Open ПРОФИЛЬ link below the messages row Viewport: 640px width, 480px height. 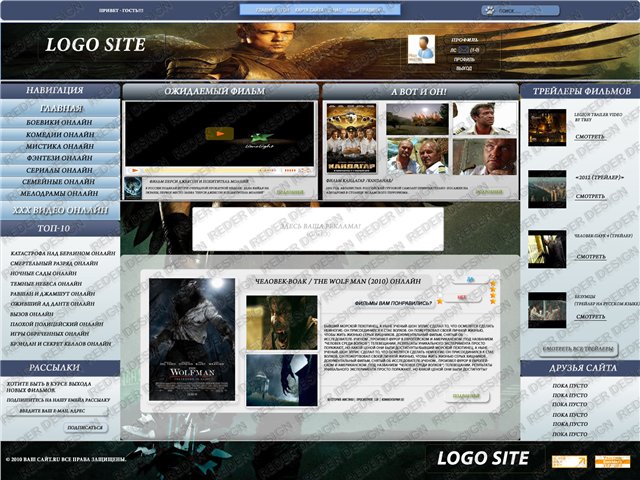[464, 60]
